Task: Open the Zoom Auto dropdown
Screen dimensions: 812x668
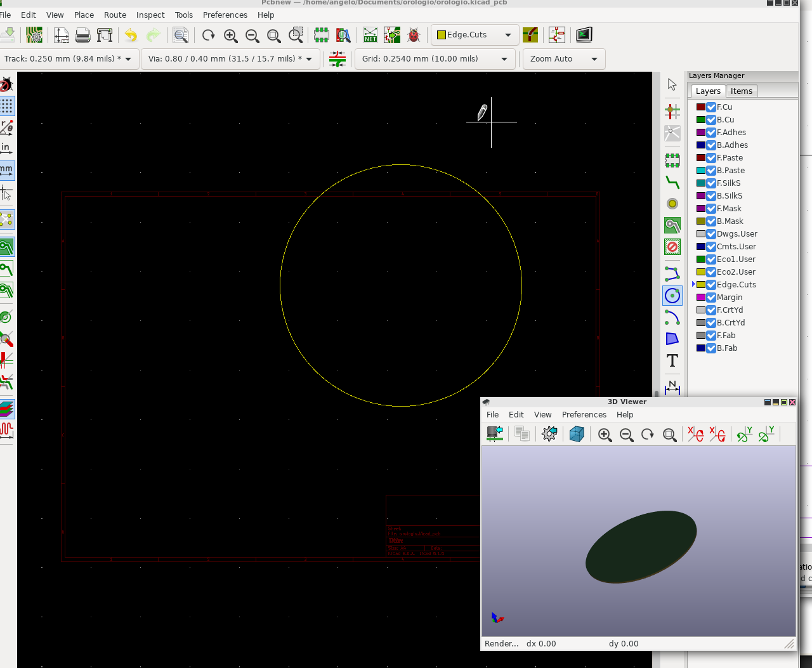Action: tap(563, 59)
